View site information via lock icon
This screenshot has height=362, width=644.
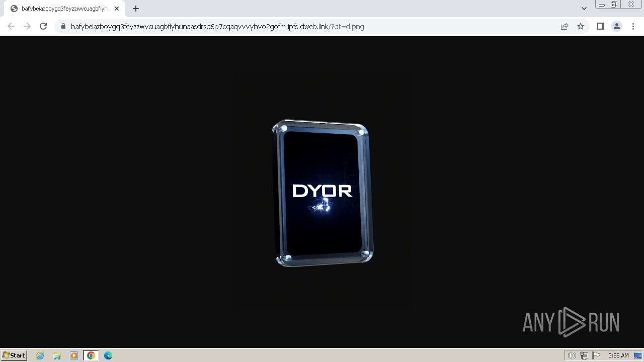(63, 26)
